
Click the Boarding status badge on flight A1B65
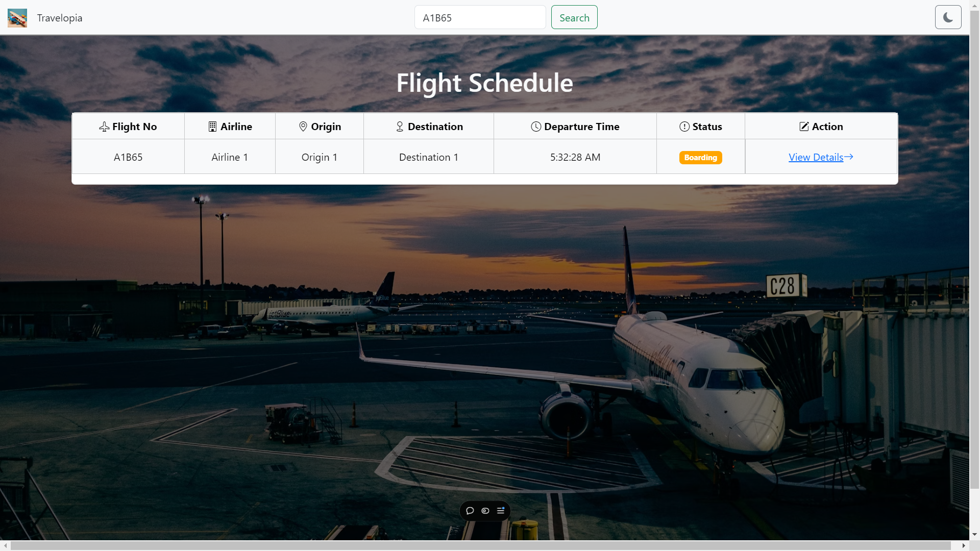[701, 157]
